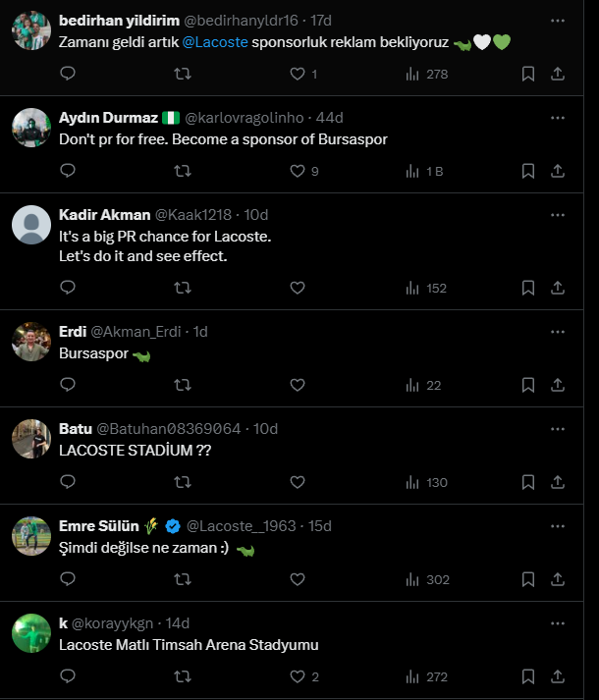Screen dimensions: 599x700
Task: Open more options on bedirhan yildirim's tweet
Action: click(558, 20)
